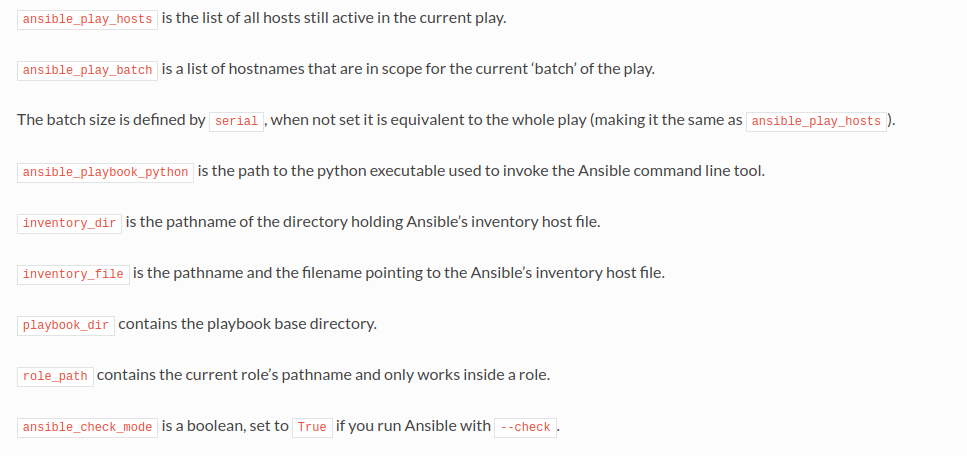Click the inventory_file code label
The width and height of the screenshot is (967, 456).
click(x=73, y=274)
